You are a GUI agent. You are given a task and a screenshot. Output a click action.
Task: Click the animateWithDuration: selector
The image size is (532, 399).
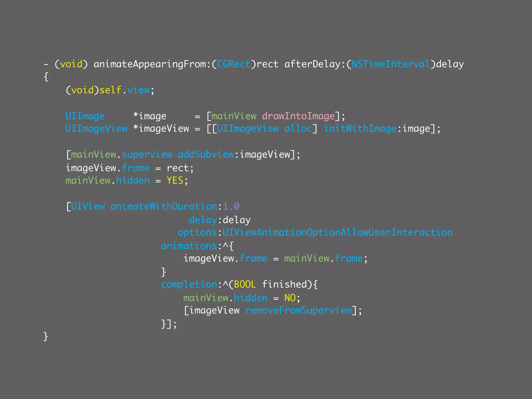[166, 206]
